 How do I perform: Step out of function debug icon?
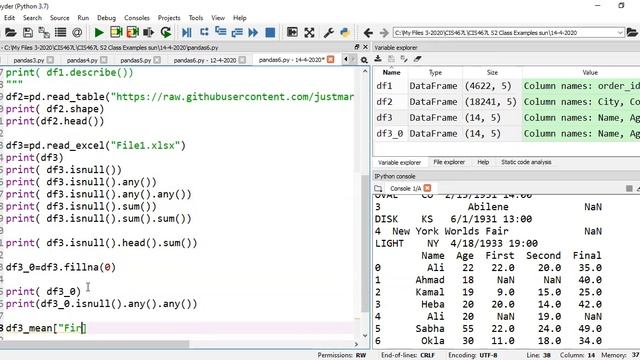(x=237, y=32)
